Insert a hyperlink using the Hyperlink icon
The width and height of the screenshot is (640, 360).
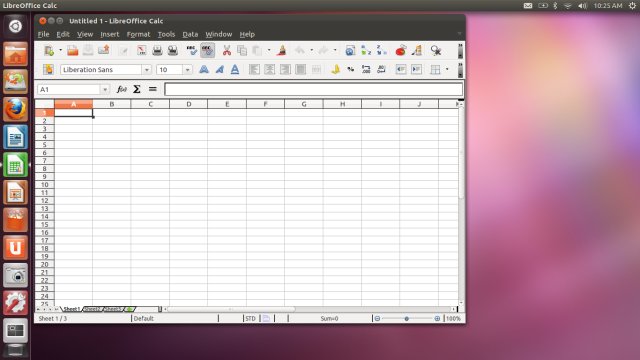coord(350,50)
